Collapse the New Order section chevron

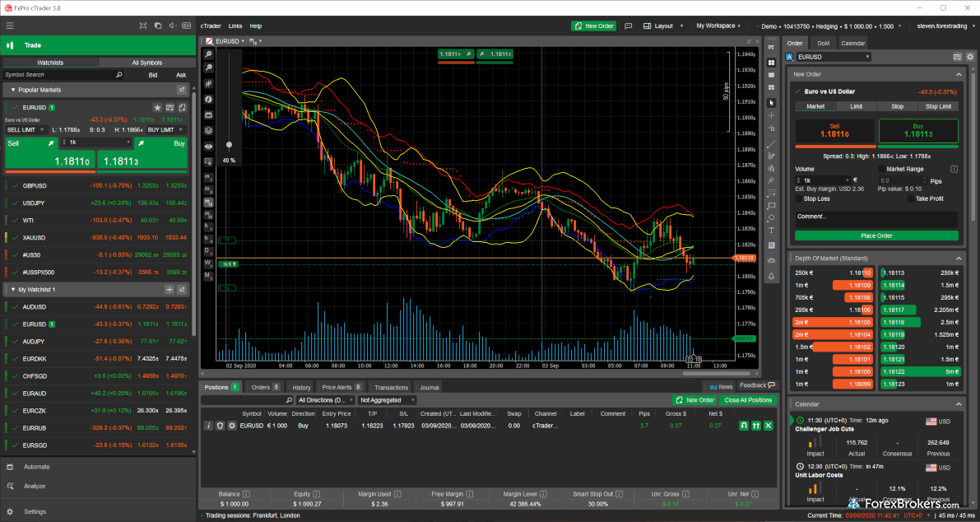click(959, 74)
